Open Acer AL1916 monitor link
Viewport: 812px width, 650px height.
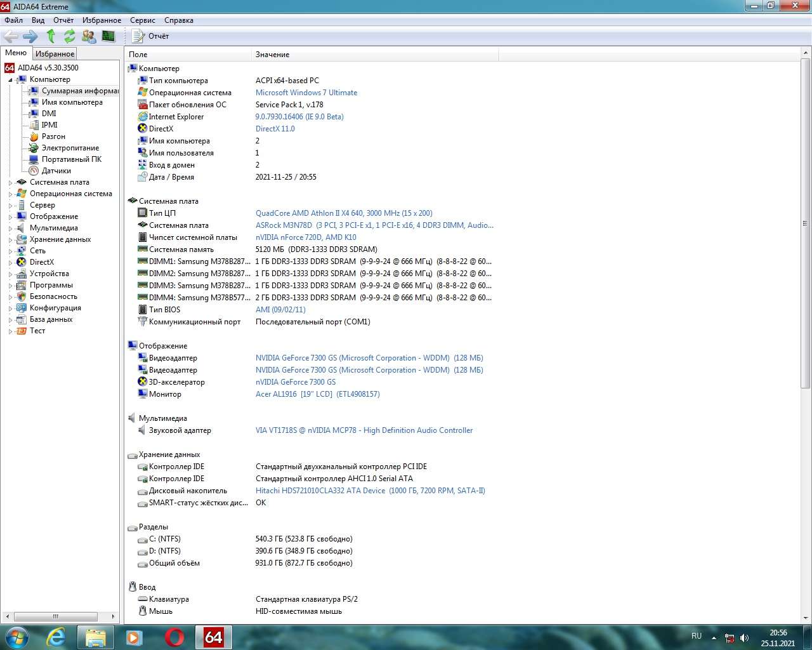(x=318, y=394)
